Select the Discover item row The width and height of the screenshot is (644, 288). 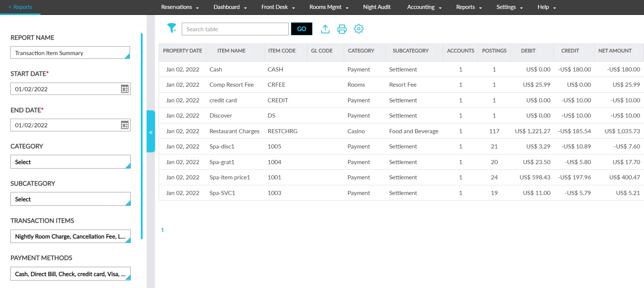click(x=401, y=116)
